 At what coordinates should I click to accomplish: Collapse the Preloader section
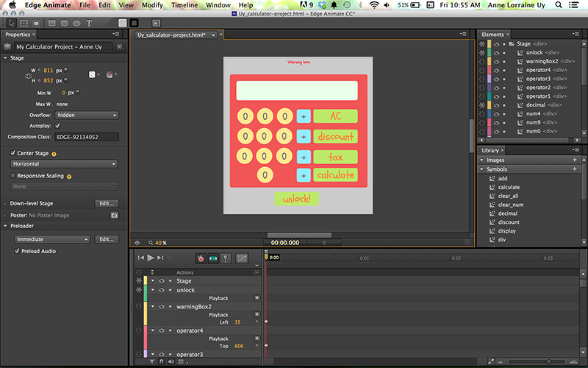point(5,226)
